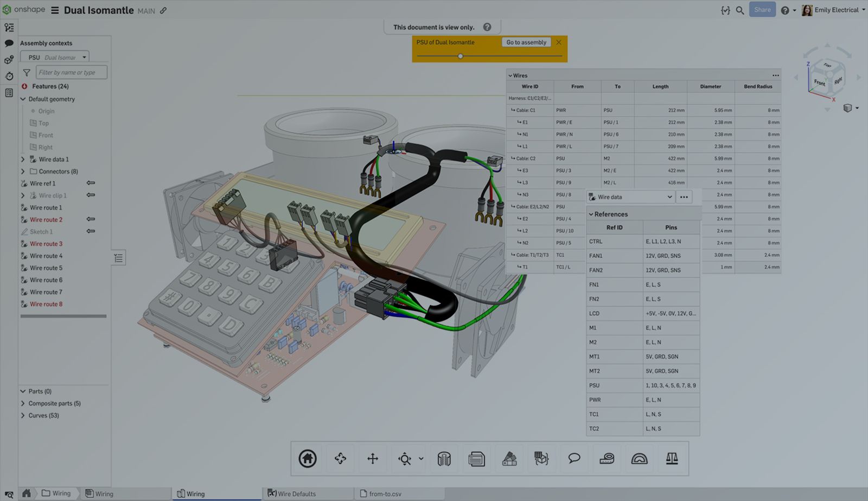Click the pan arrows tool

373,459
